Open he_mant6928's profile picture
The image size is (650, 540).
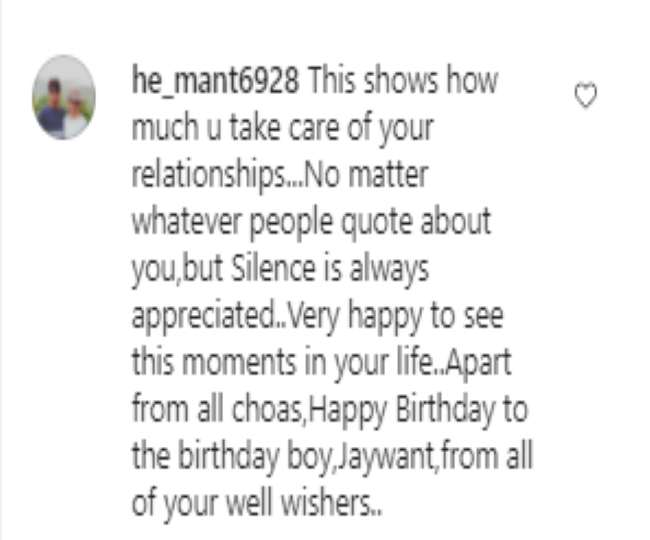(x=64, y=97)
